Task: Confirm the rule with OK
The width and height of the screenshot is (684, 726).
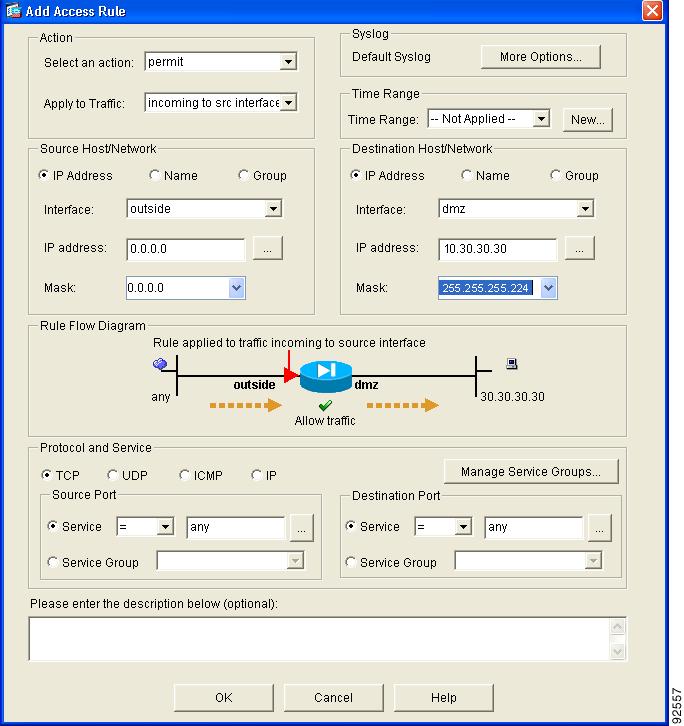Action: [x=224, y=697]
